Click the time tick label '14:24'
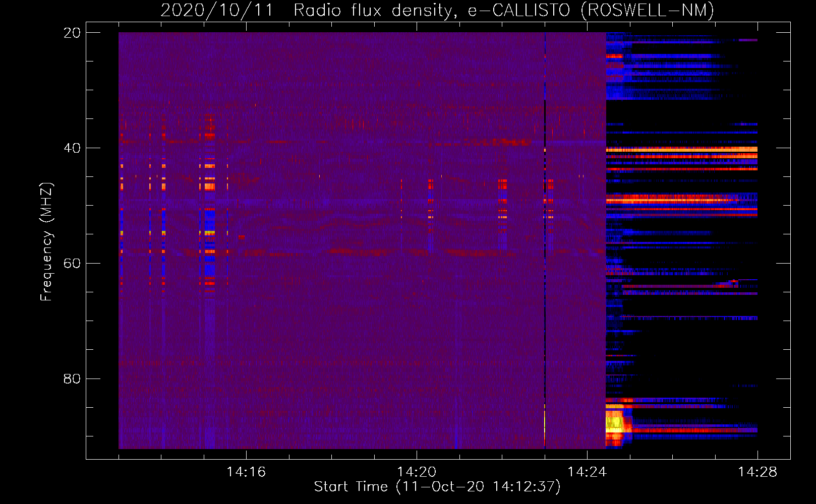 (x=587, y=472)
